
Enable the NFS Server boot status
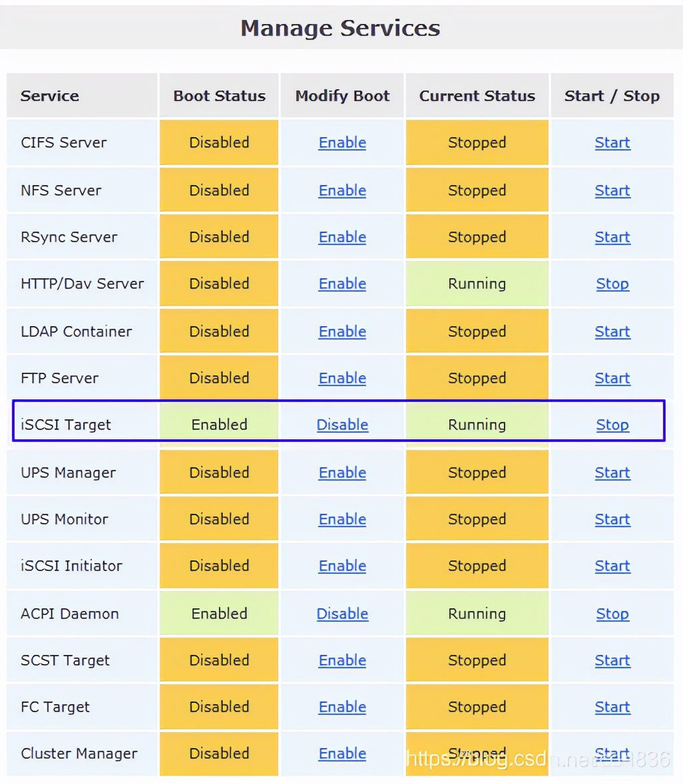342,190
